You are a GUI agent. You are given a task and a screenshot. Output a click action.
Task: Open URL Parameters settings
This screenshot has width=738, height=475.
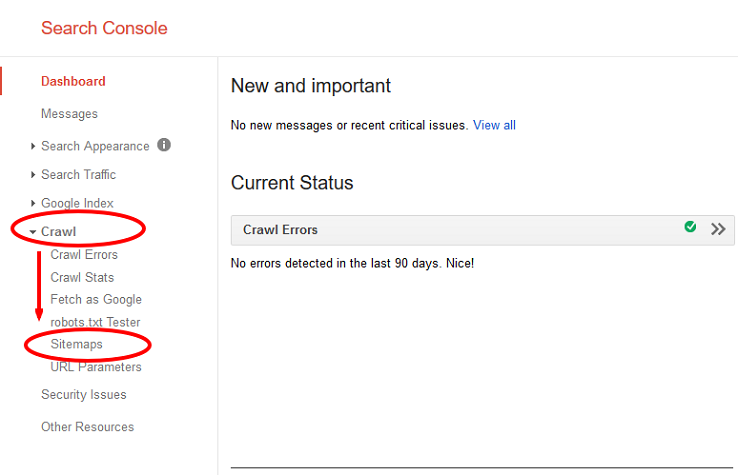96,367
